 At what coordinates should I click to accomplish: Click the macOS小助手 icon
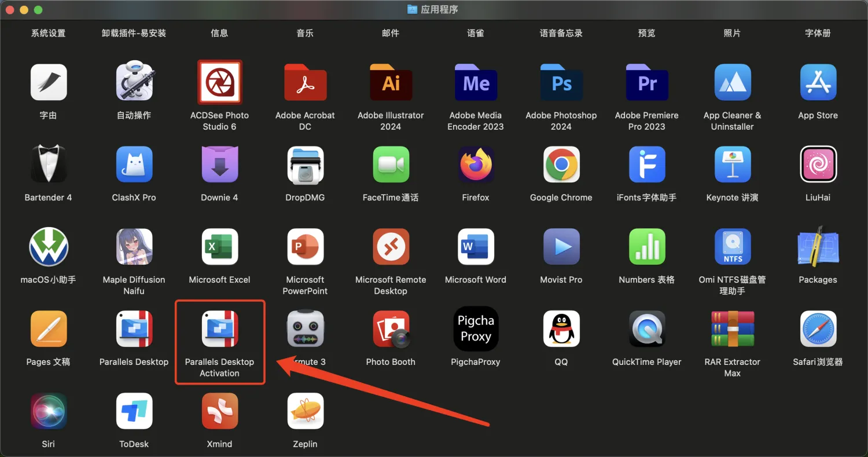tap(49, 247)
